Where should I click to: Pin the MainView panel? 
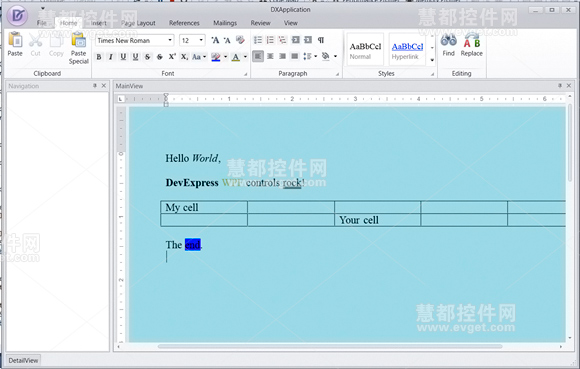point(560,85)
